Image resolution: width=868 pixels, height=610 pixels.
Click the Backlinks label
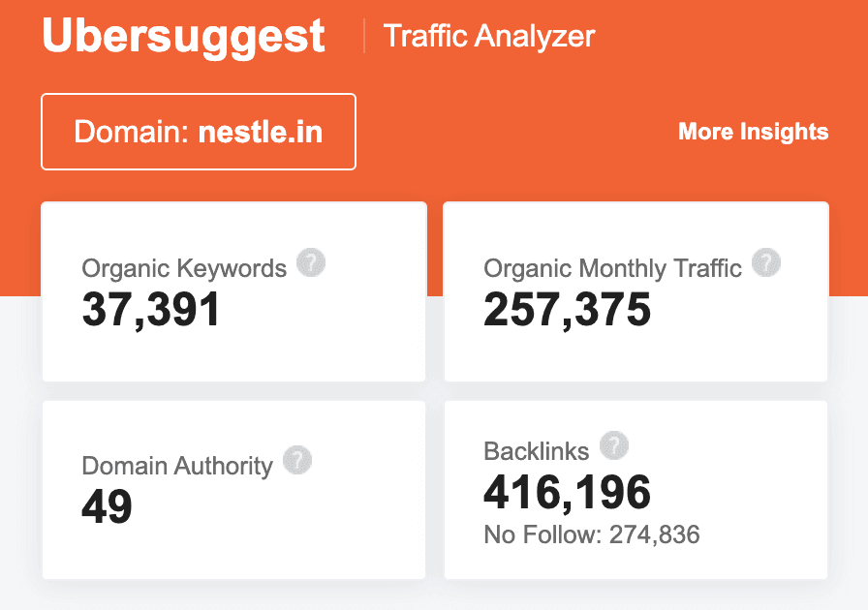536,451
